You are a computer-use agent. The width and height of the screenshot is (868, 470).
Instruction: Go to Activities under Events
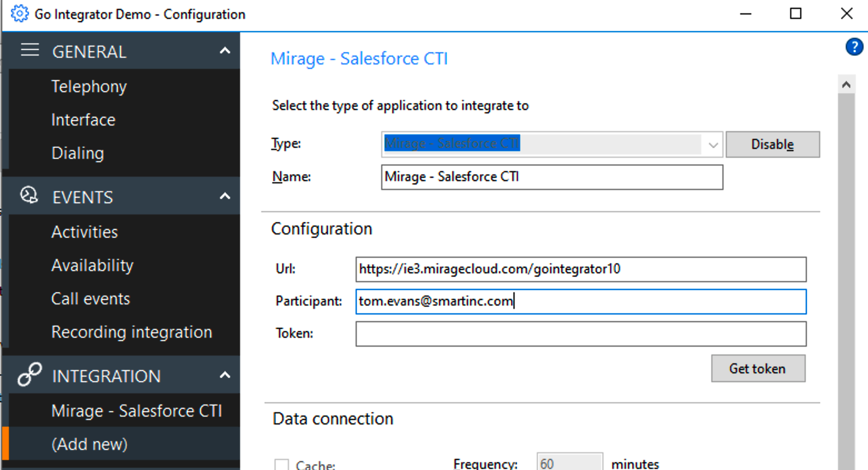pyautogui.click(x=84, y=232)
